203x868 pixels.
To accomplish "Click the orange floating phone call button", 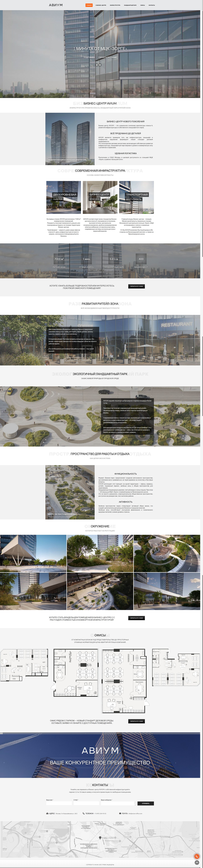I will point(197,856).
